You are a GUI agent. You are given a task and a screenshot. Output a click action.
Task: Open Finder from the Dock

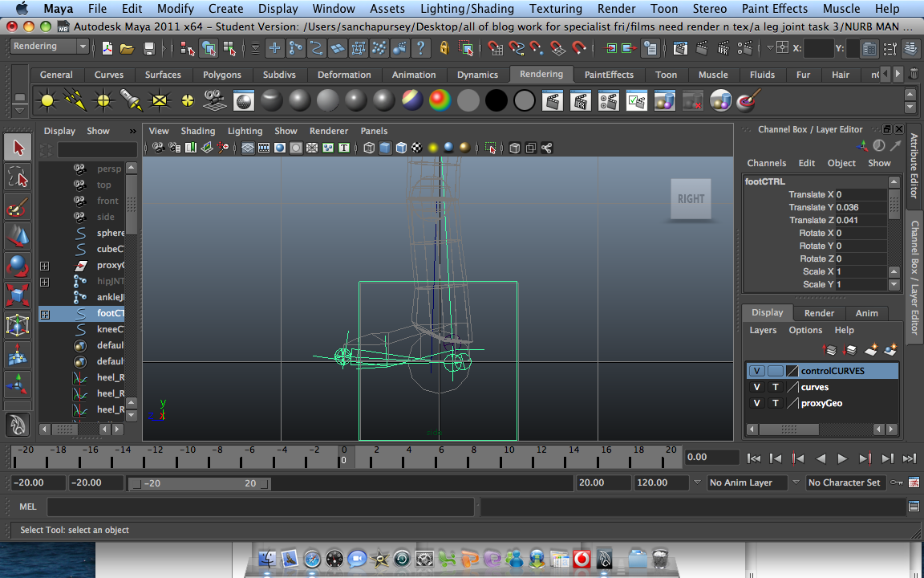[268, 559]
